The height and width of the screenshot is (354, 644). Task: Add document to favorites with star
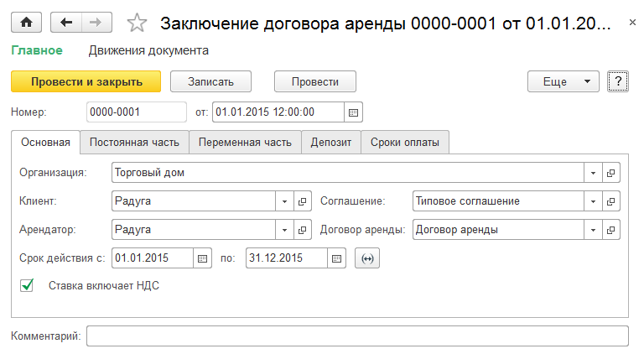click(138, 23)
